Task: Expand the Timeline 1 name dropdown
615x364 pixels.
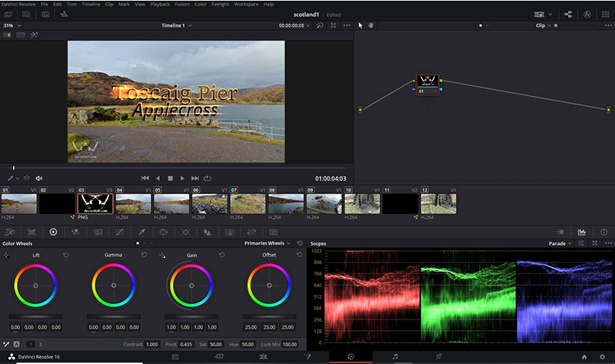Action: (x=190, y=25)
